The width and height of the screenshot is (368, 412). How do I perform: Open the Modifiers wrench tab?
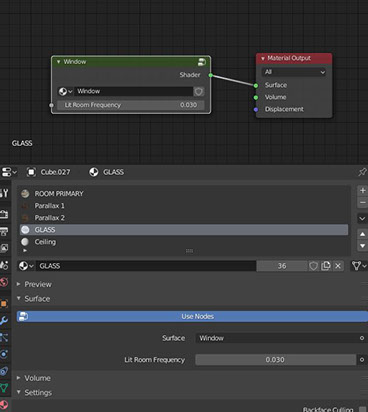(4, 320)
